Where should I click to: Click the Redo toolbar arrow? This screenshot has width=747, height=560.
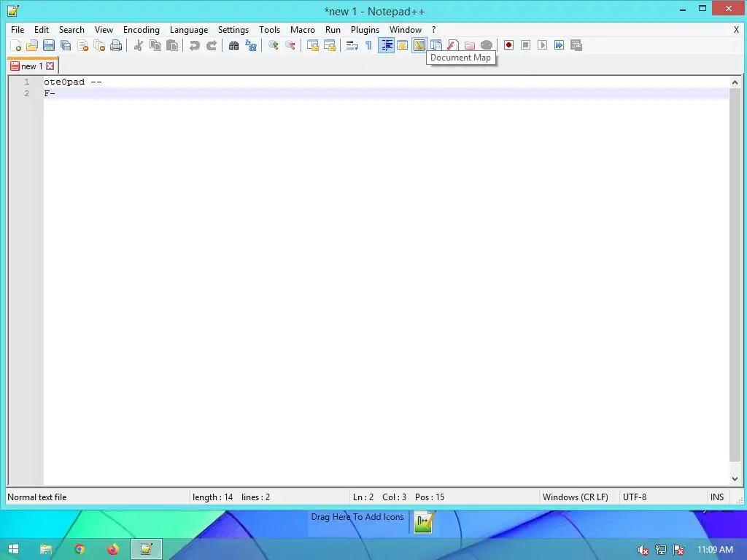(x=211, y=45)
